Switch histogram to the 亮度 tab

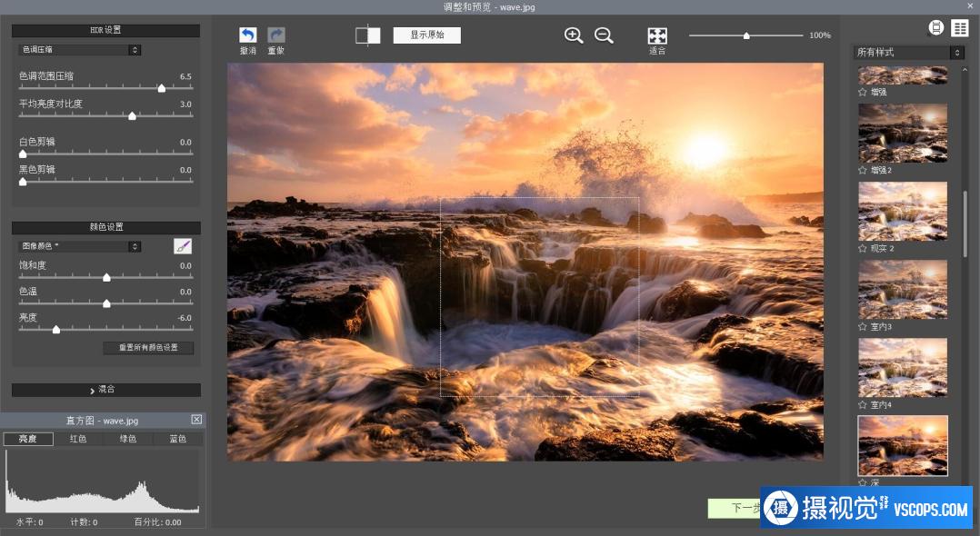coord(27,439)
